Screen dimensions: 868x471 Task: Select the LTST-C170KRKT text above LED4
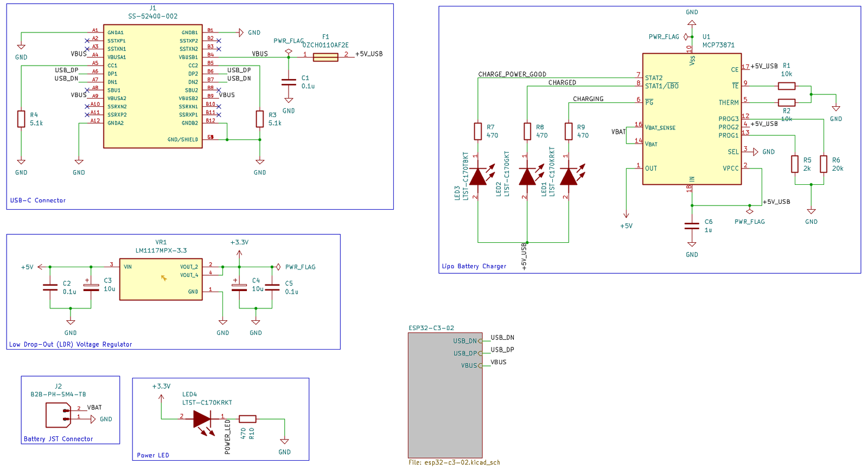pyautogui.click(x=207, y=403)
